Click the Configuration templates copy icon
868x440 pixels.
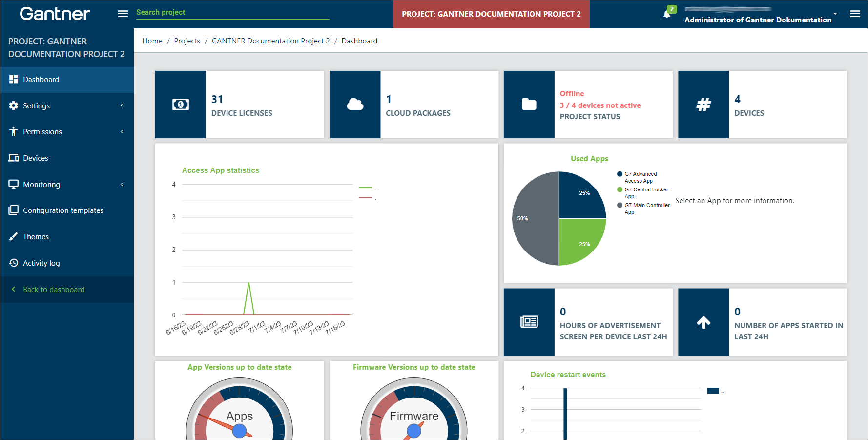(x=14, y=210)
